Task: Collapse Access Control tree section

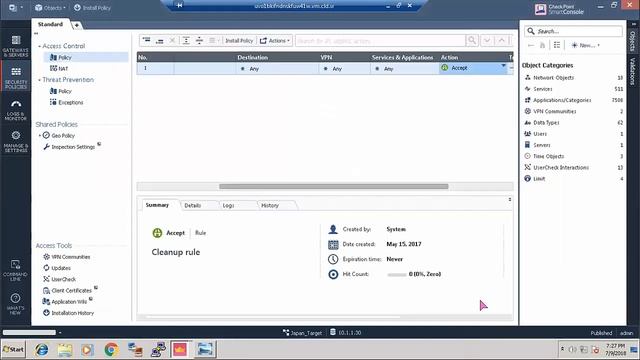Action: pyautogui.click(x=39, y=46)
